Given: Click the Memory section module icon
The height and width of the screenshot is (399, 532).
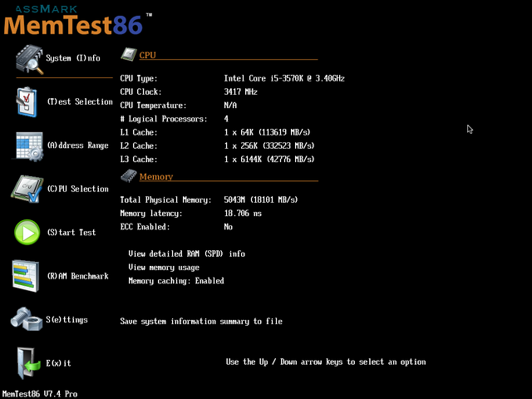Looking at the screenshot, I should (129, 176).
